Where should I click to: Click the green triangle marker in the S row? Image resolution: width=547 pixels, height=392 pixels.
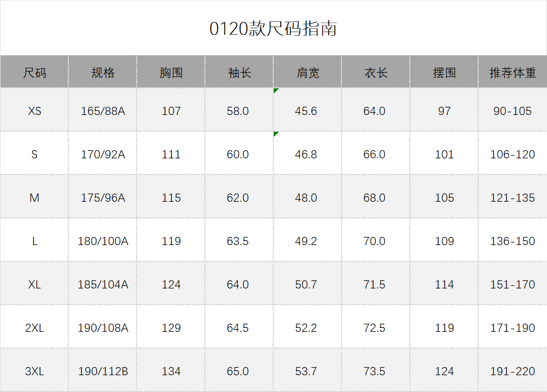click(276, 133)
